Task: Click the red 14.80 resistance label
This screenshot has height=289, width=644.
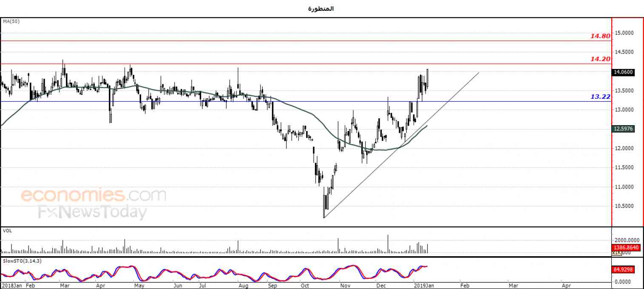Action: tap(600, 36)
